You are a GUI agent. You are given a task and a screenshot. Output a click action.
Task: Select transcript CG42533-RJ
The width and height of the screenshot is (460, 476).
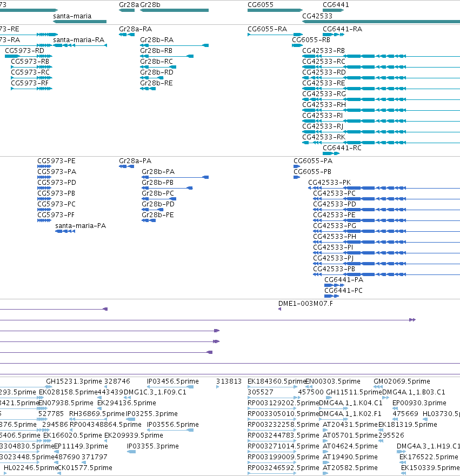click(x=381, y=132)
